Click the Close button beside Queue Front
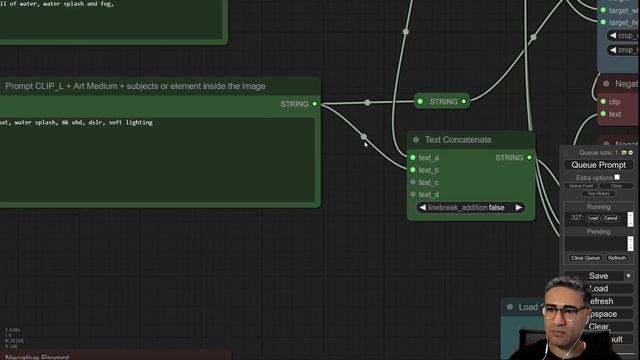Screen dimensions: 640x360 point(616,186)
